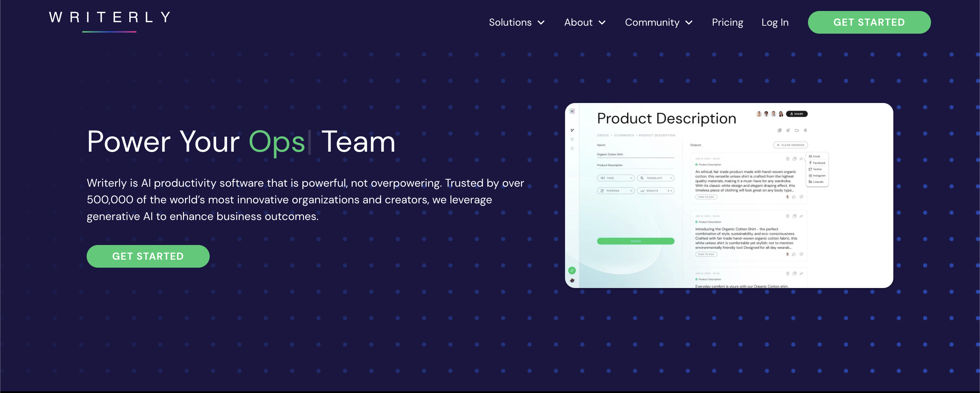Screen dimensions: 980x393
Task: Click the SHARE button in the preview
Action: tap(797, 114)
